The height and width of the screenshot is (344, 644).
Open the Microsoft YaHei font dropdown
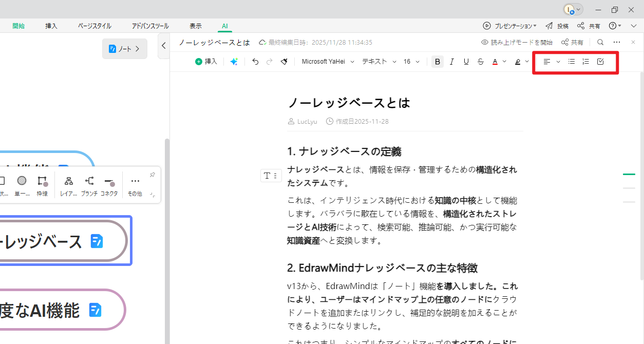pos(327,61)
